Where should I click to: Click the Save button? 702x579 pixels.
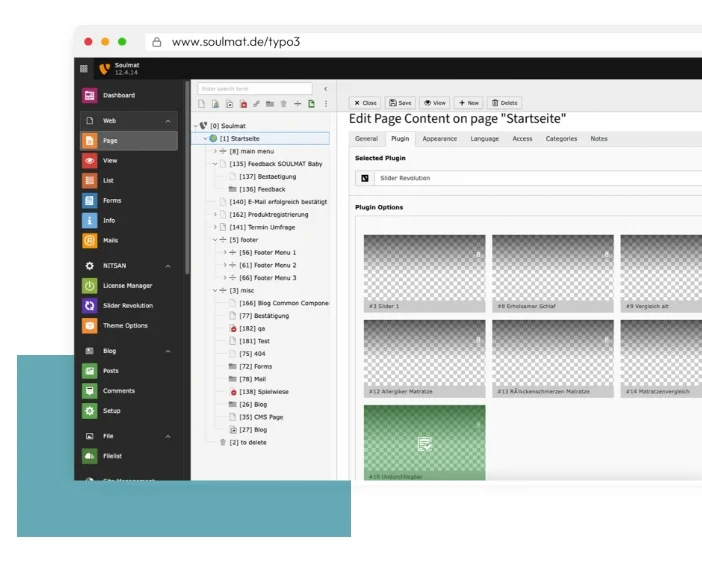[400, 103]
